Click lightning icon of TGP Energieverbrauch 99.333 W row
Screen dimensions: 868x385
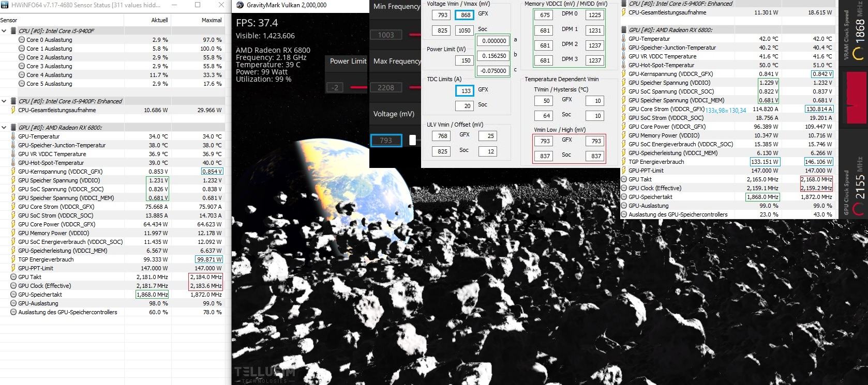(13, 259)
